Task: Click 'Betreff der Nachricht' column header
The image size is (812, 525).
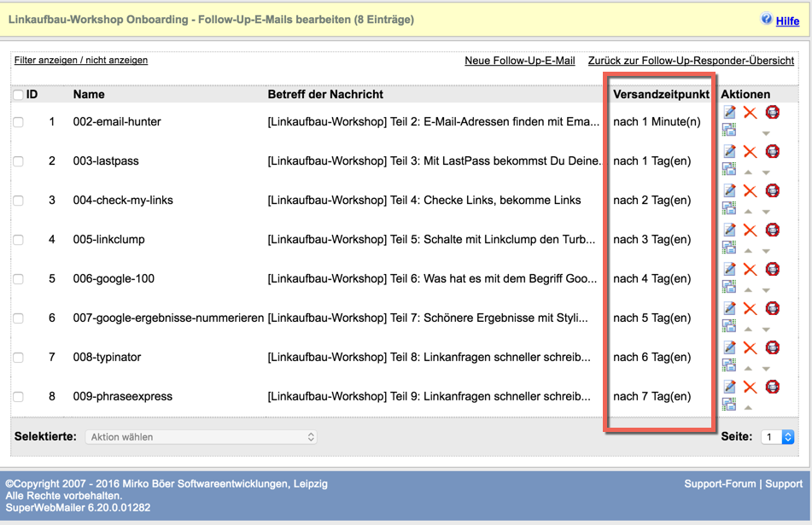Action: click(325, 94)
